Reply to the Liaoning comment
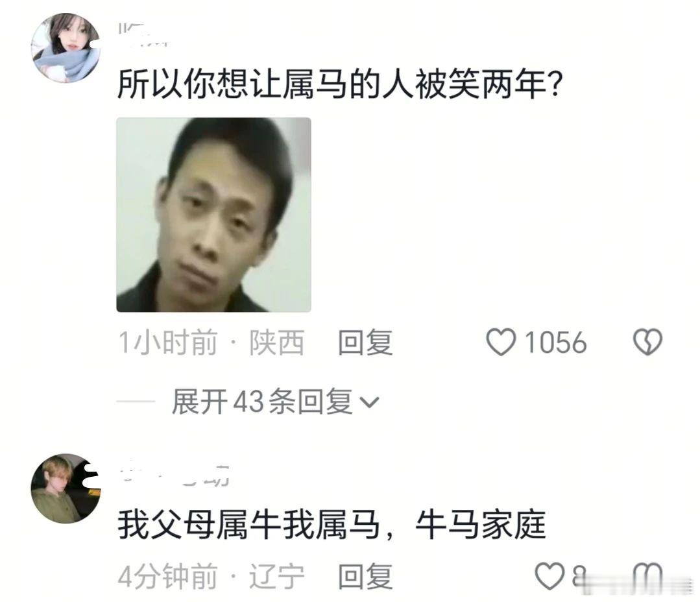 click(x=365, y=576)
